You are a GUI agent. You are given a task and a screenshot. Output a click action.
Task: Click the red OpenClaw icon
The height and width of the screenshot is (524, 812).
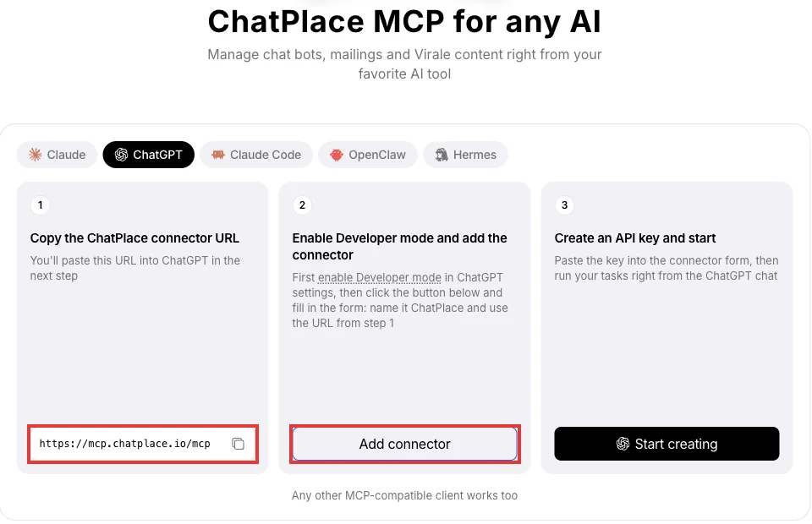pyautogui.click(x=337, y=155)
